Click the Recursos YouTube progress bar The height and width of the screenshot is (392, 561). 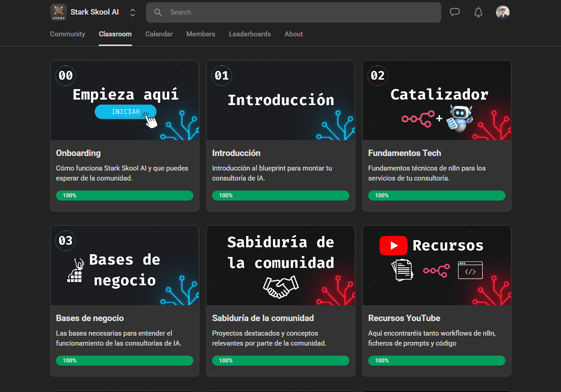(x=437, y=361)
